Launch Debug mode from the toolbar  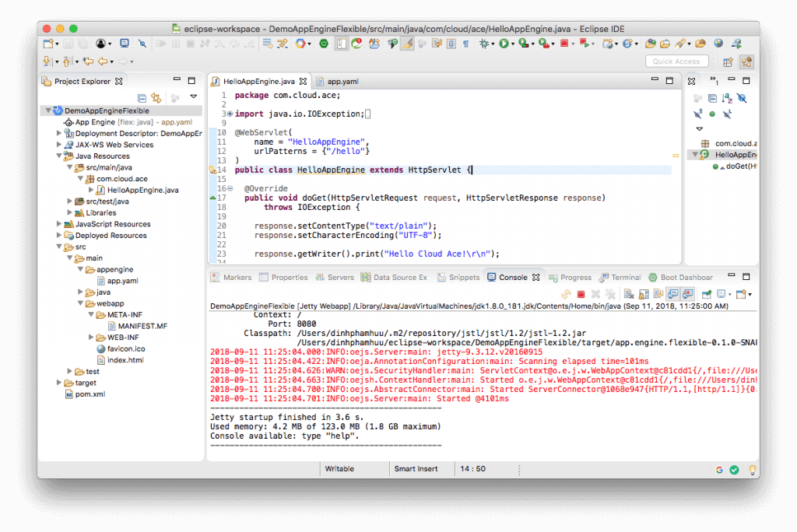coord(485,44)
